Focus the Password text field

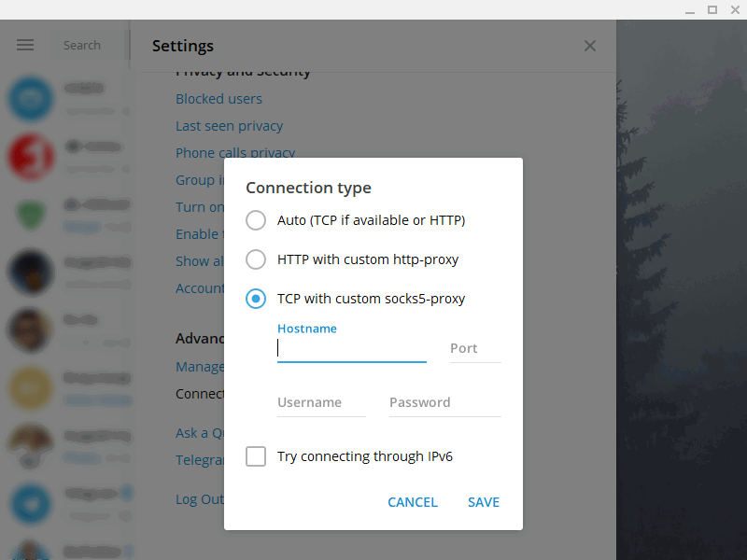444,402
